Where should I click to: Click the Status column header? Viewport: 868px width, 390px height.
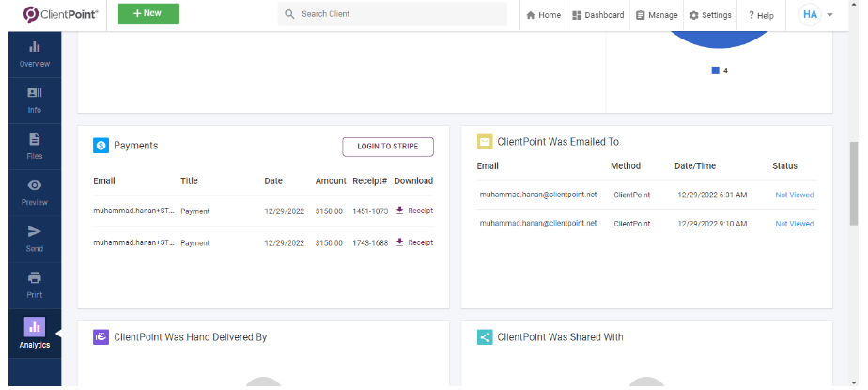pyautogui.click(x=785, y=165)
